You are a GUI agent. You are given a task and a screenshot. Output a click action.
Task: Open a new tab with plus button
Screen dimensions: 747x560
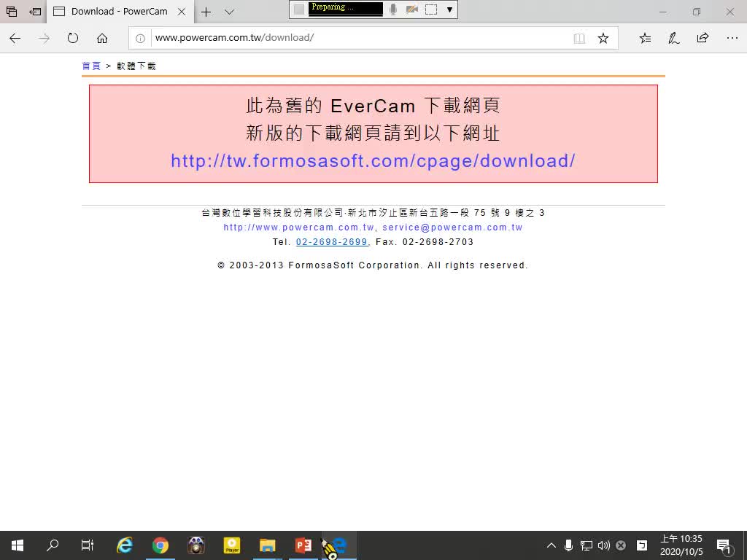click(206, 12)
